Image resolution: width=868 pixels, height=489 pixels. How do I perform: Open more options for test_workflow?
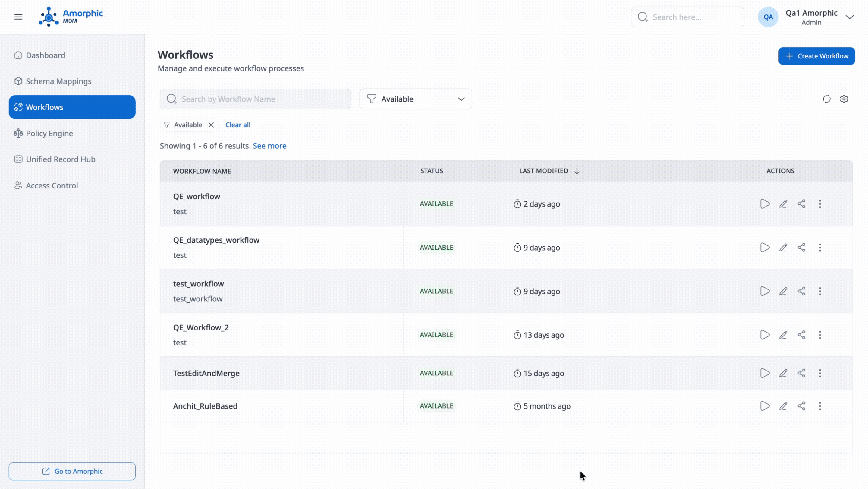pos(820,291)
